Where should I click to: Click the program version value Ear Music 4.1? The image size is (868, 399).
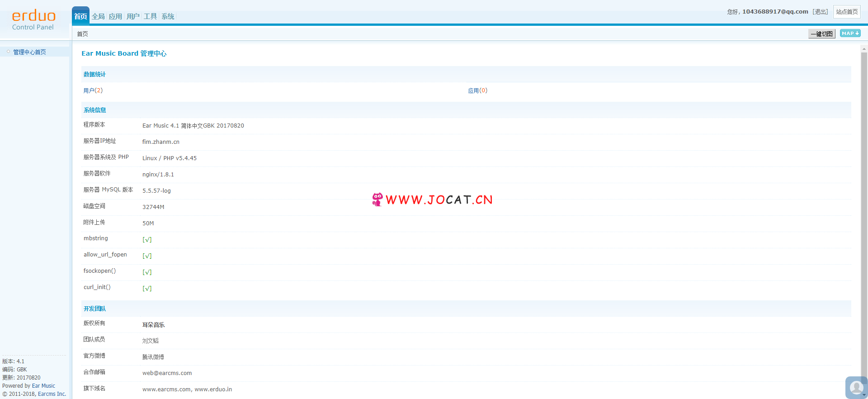(193, 126)
